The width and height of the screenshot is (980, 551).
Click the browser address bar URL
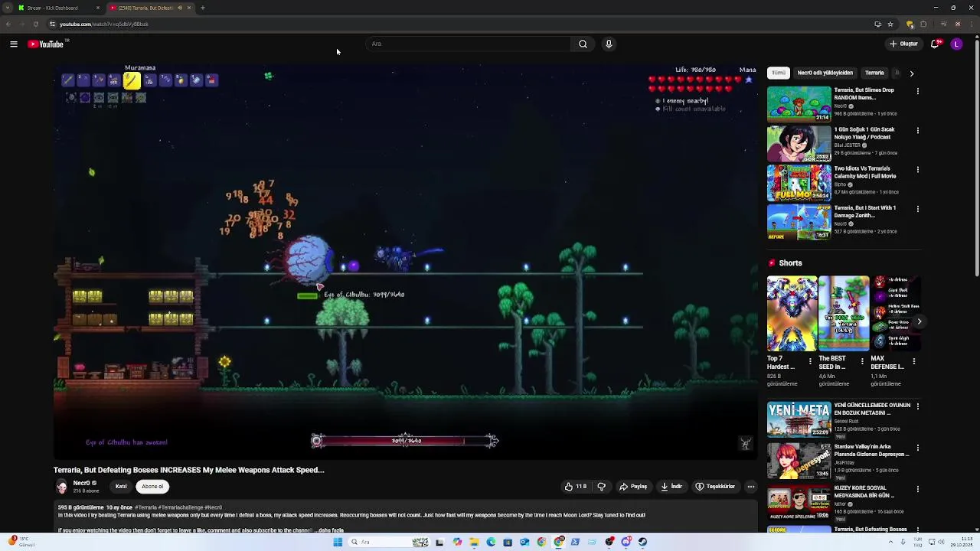pos(104,24)
